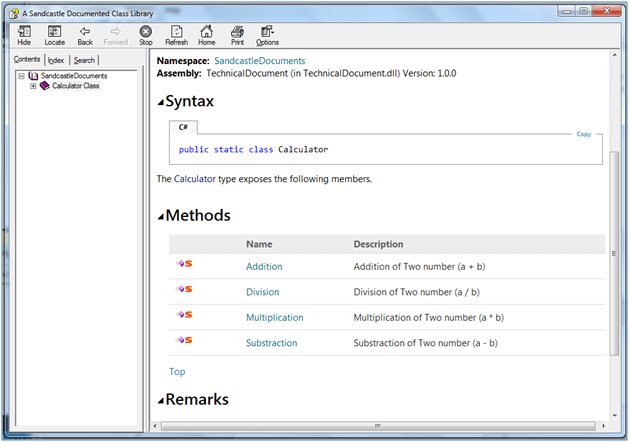The height and width of the screenshot is (442, 630).
Task: Select Calculator Class in the contents tree
Action: click(x=76, y=86)
